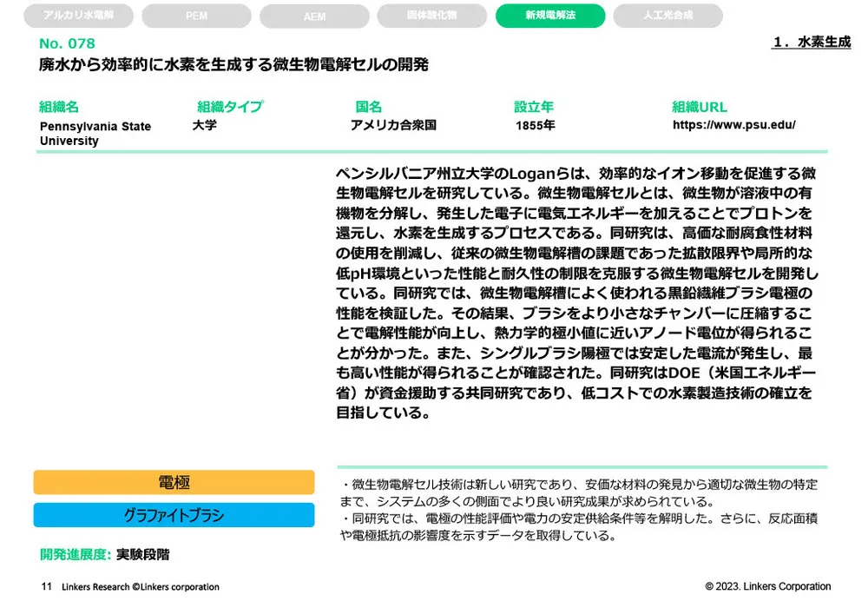The width and height of the screenshot is (868, 601).
Task: Select the founding year 1855年
Action: click(536, 125)
